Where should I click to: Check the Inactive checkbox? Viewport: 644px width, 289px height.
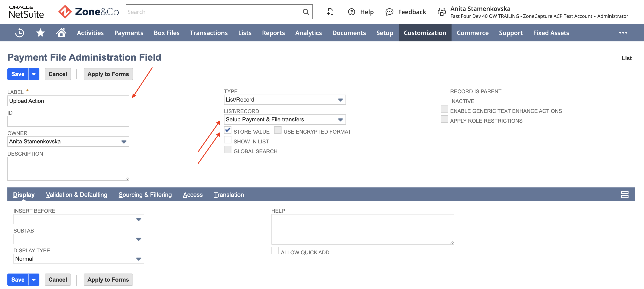444,99
